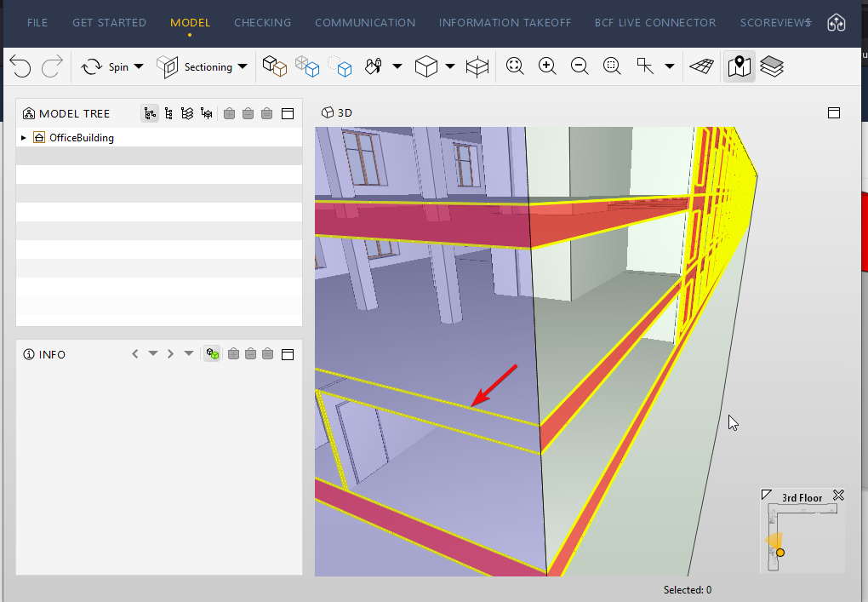This screenshot has height=602, width=868.
Task: Click Info panel remove from basket icon
Action: [251, 353]
